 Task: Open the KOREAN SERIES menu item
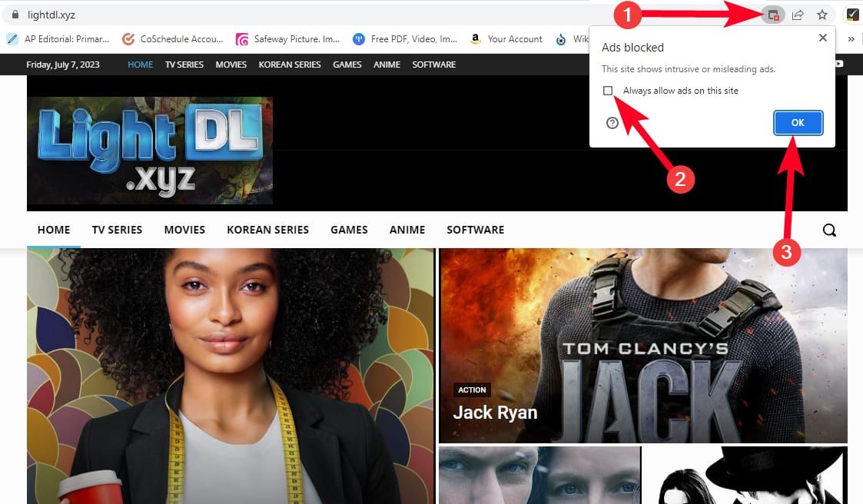[x=267, y=230]
